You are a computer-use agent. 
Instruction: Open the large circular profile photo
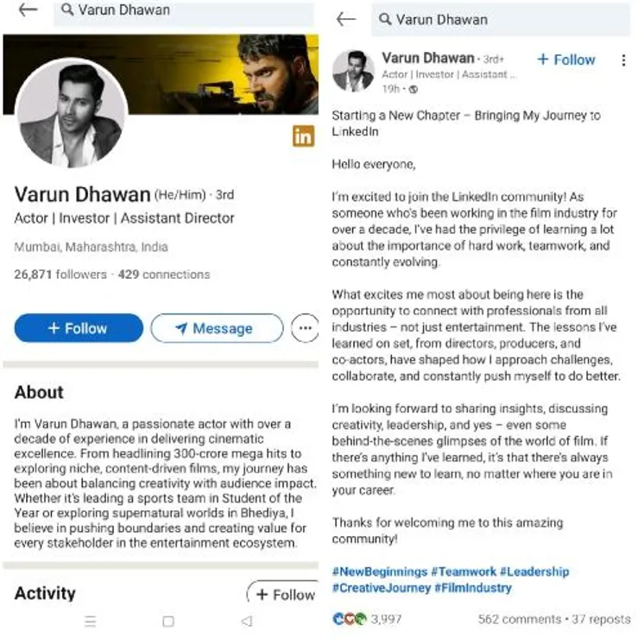[72, 115]
